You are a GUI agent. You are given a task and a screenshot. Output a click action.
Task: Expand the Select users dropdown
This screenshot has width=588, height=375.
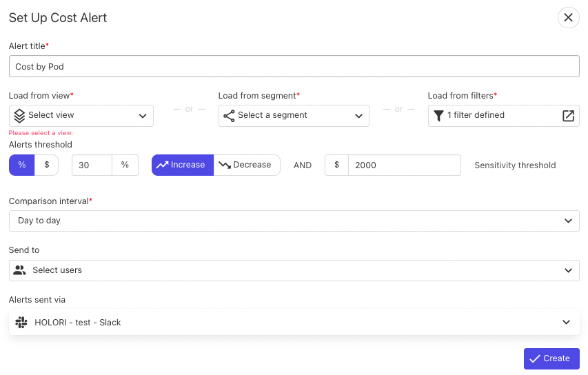pyautogui.click(x=294, y=270)
